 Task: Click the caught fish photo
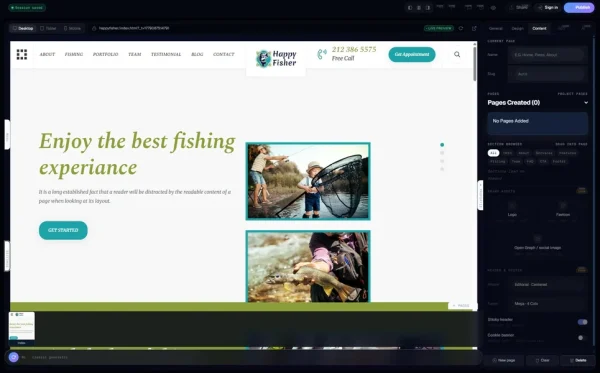click(x=308, y=266)
